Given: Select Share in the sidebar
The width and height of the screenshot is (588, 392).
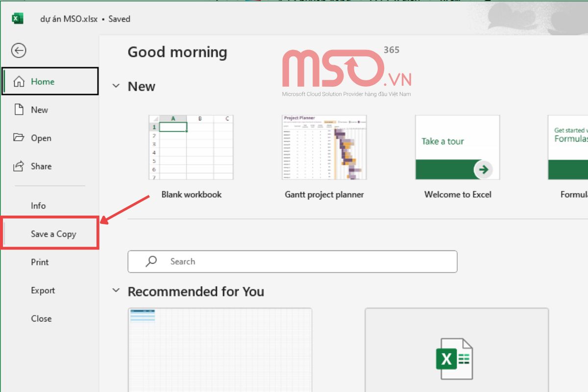Looking at the screenshot, I should point(50,166).
